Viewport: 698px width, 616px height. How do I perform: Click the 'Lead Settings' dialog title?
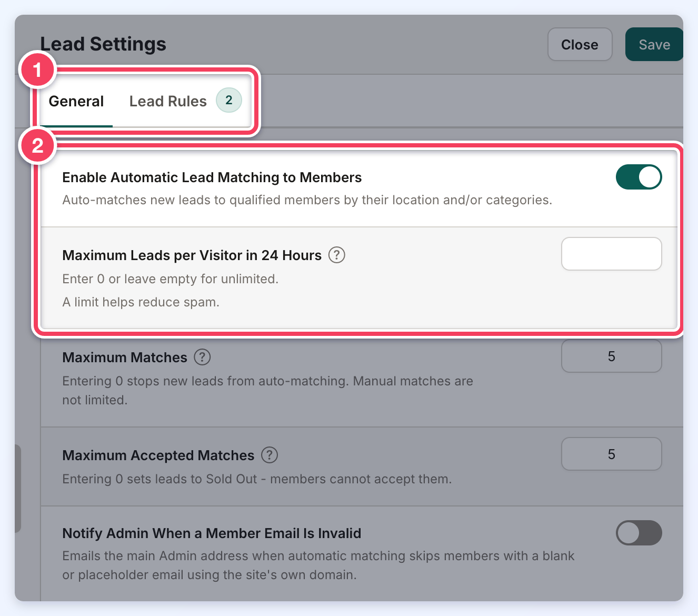click(103, 44)
